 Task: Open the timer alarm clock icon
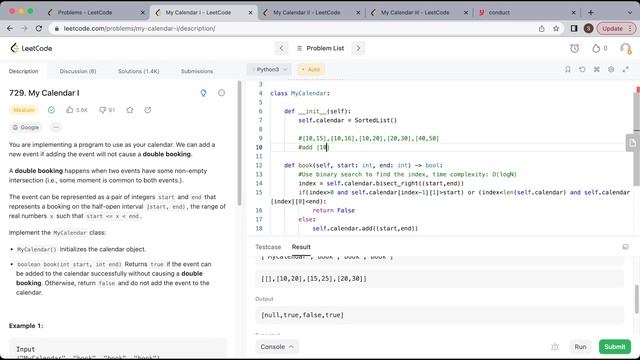[x=574, y=48]
